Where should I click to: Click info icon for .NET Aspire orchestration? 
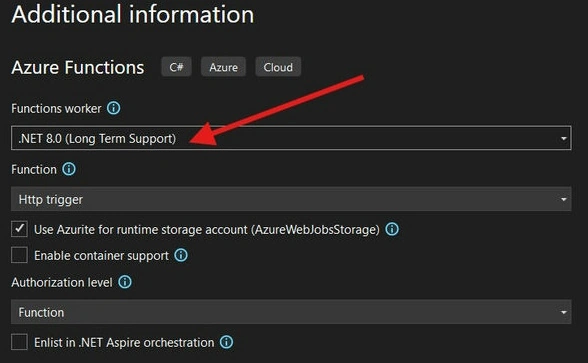point(226,342)
